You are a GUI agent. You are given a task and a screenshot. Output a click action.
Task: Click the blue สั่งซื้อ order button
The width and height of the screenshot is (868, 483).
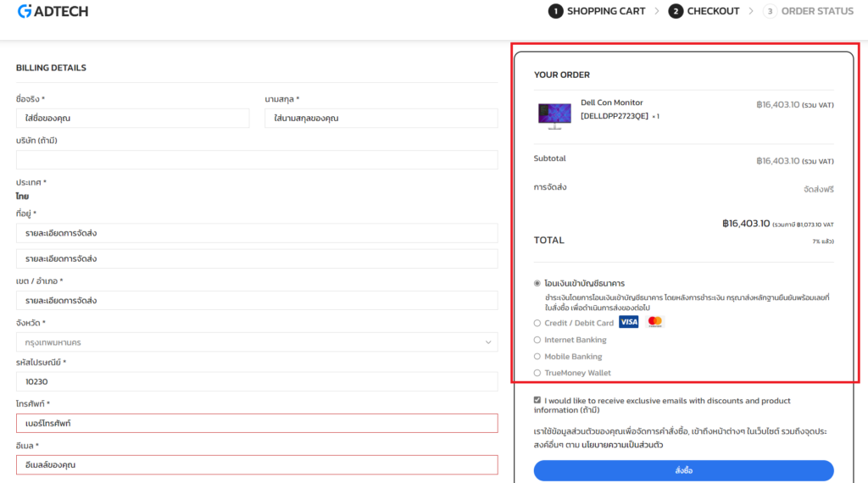click(x=683, y=470)
